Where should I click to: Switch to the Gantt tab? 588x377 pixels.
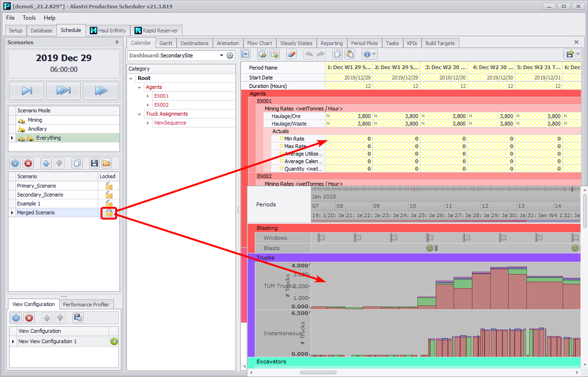[166, 43]
